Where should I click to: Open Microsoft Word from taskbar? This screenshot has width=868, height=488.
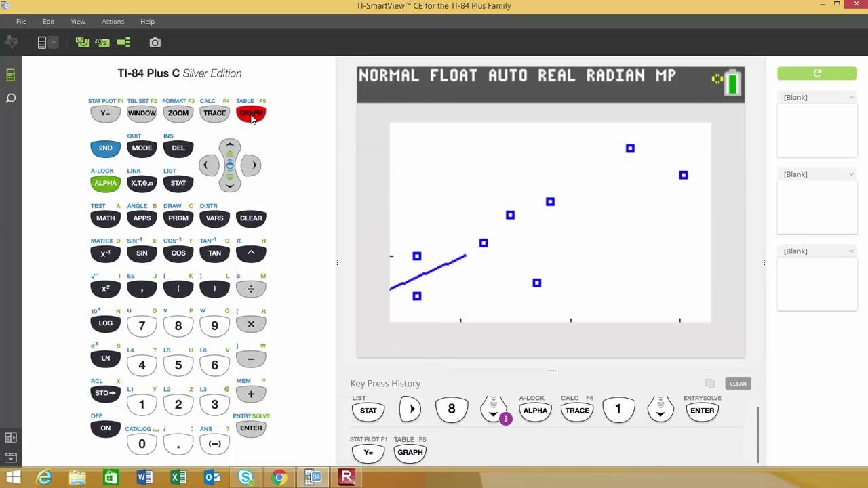tap(145, 478)
